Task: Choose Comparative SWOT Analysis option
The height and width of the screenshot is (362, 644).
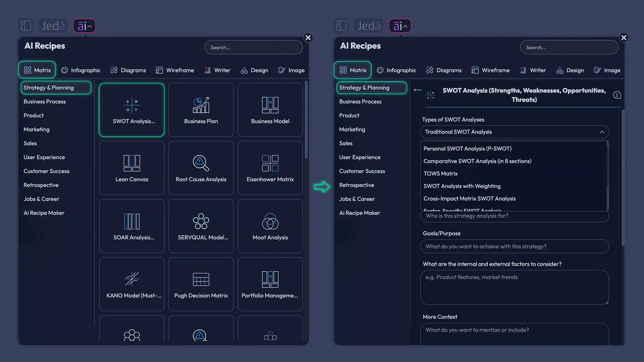Action: tap(477, 161)
